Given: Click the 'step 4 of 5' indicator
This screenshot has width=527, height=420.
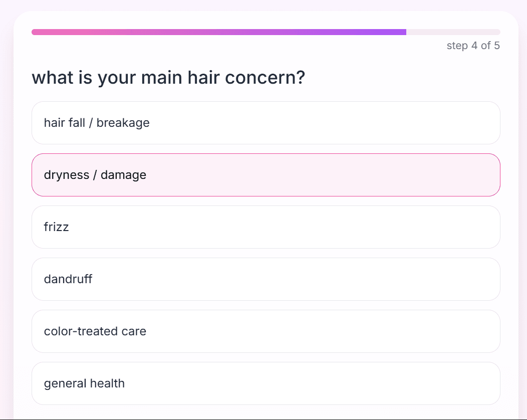Looking at the screenshot, I should tap(473, 45).
